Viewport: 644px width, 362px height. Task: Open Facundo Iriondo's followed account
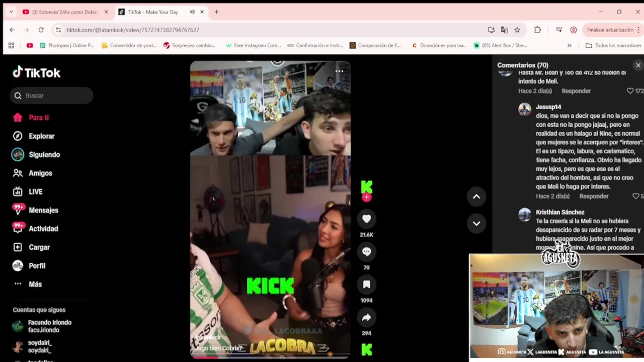43,326
